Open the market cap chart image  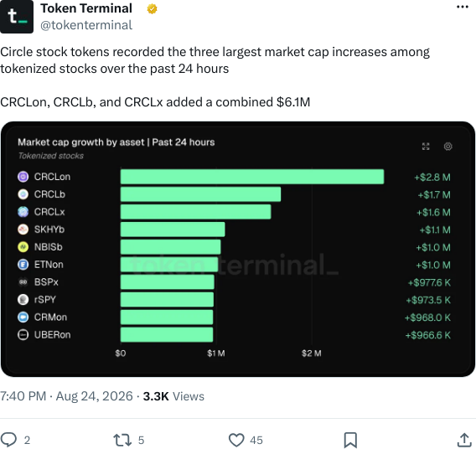[238, 249]
